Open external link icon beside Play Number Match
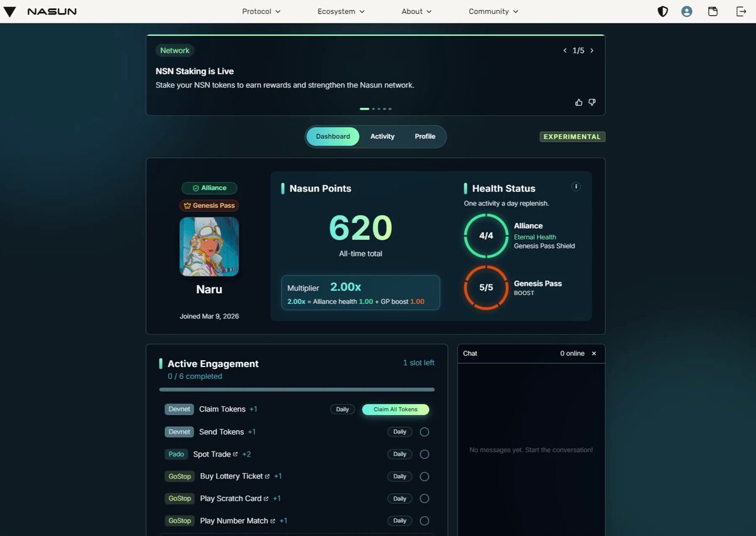 (x=273, y=521)
